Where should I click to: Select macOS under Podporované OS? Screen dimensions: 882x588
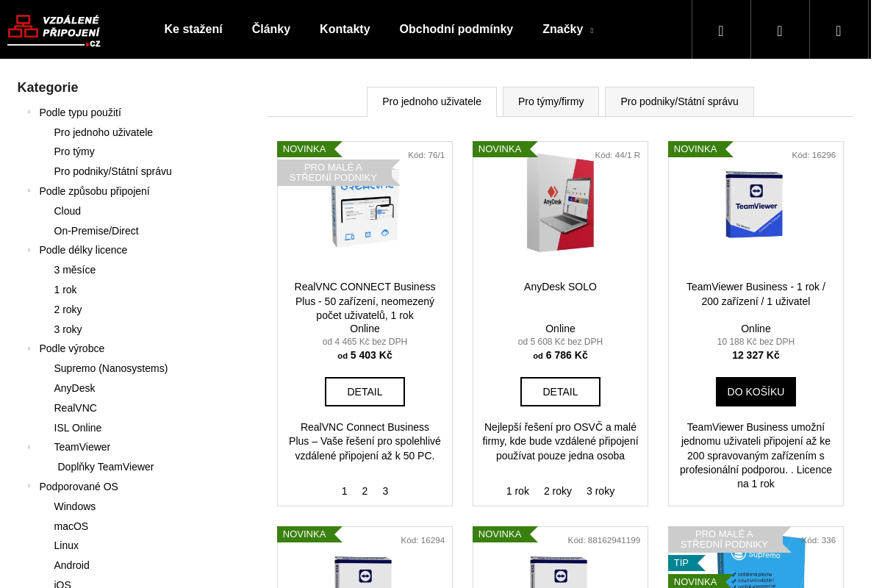tap(71, 526)
